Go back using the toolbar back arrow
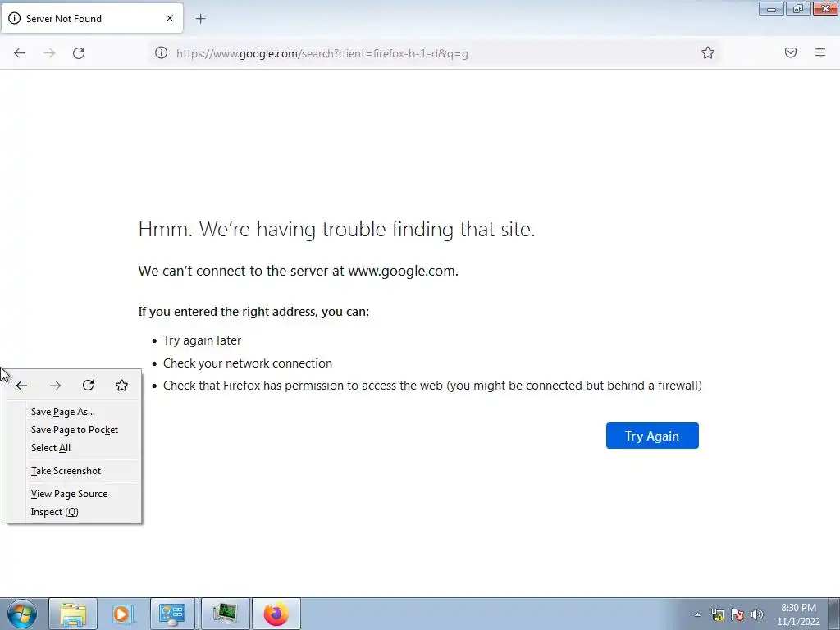This screenshot has height=630, width=840. 20,53
